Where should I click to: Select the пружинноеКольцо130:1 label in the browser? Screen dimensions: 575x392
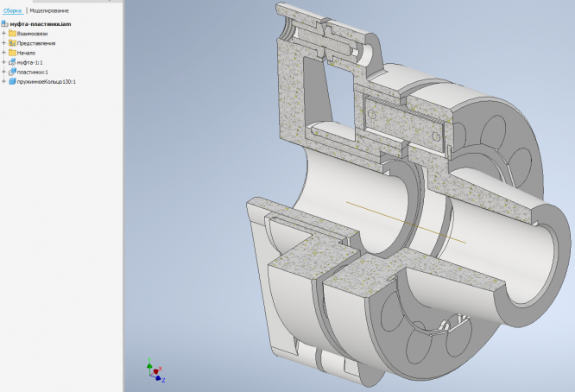[47, 82]
